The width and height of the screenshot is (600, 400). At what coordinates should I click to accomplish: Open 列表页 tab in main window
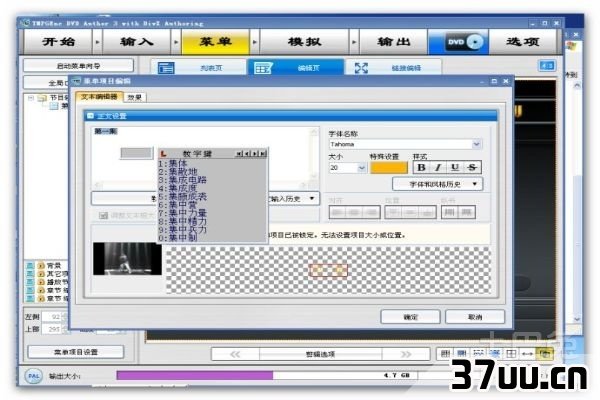pos(198,68)
